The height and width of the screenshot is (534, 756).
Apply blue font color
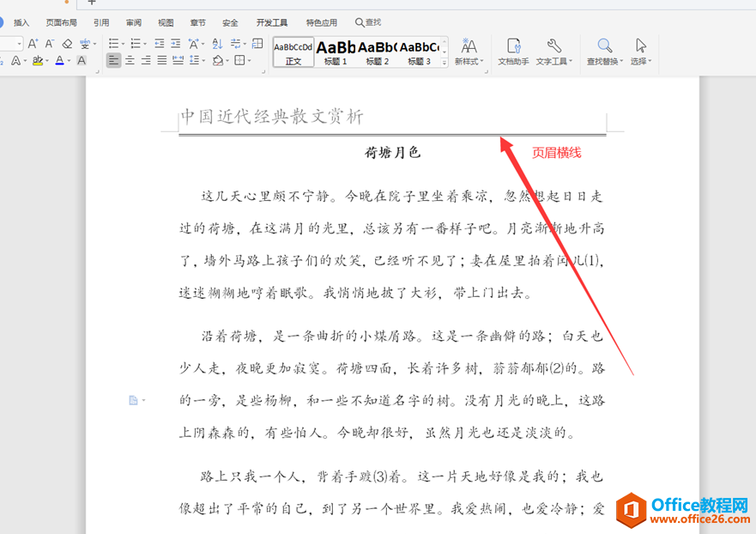[59, 60]
